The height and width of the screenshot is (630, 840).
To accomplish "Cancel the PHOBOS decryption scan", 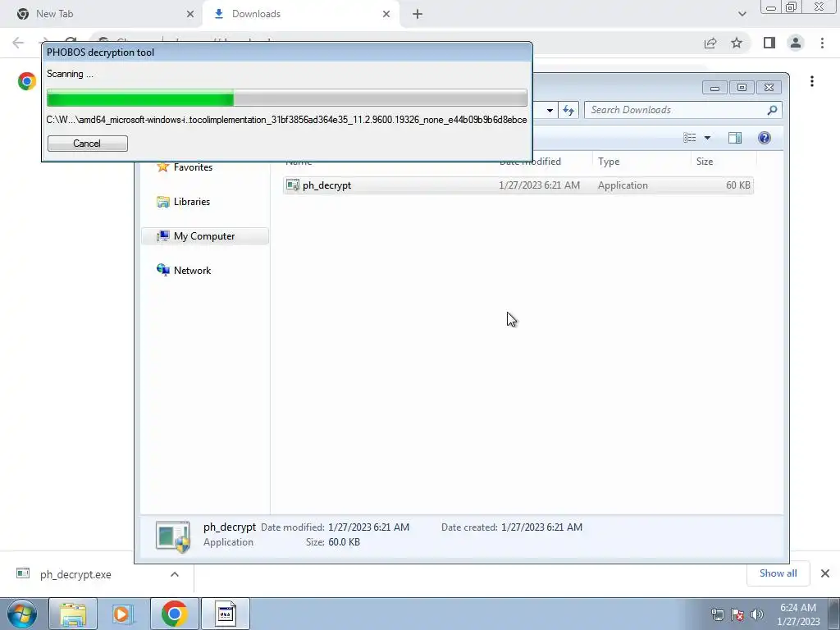I will click(x=87, y=144).
